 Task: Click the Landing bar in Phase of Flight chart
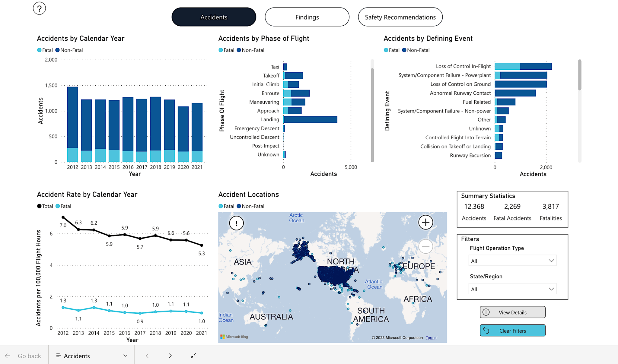click(x=310, y=120)
